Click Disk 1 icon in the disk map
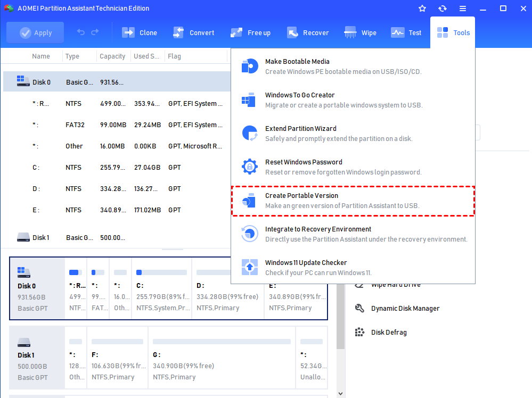Viewport: 532px width, 398px height. tap(24, 343)
